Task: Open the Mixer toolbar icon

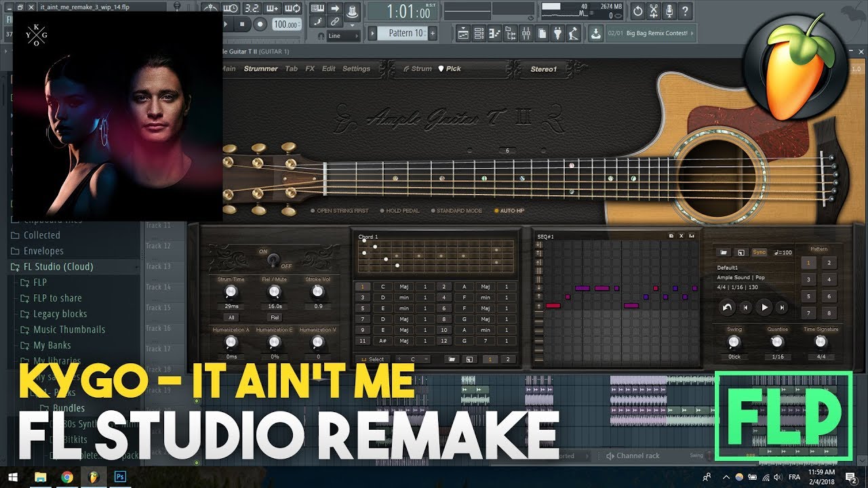Action: point(526,33)
